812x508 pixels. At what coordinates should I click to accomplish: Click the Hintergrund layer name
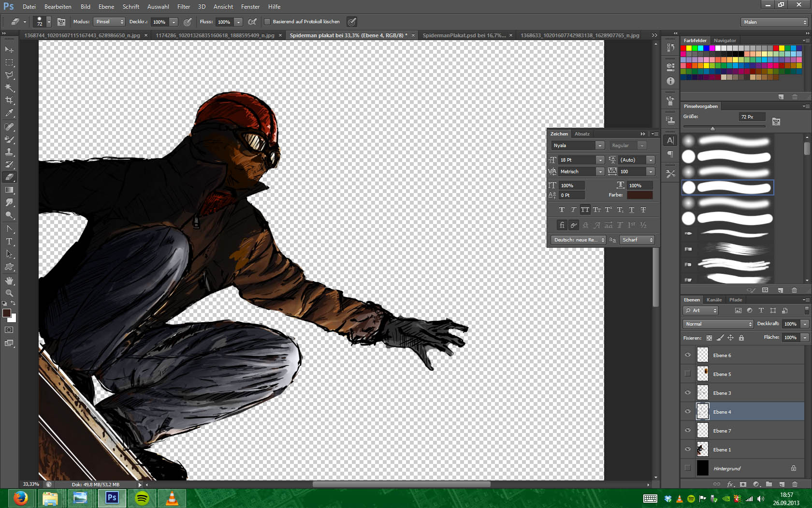[x=727, y=469]
